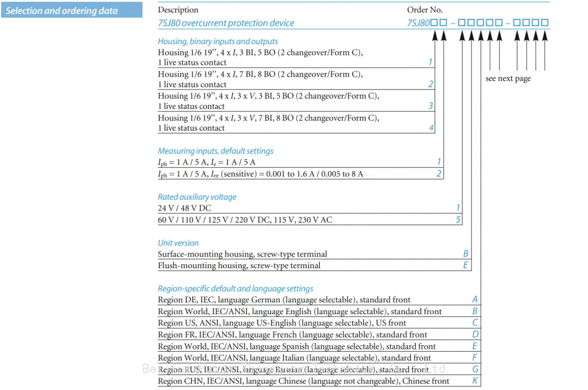The height and width of the screenshot is (390, 588).
Task: Click the 'Selection and ordering data' header
Action: (72, 10)
